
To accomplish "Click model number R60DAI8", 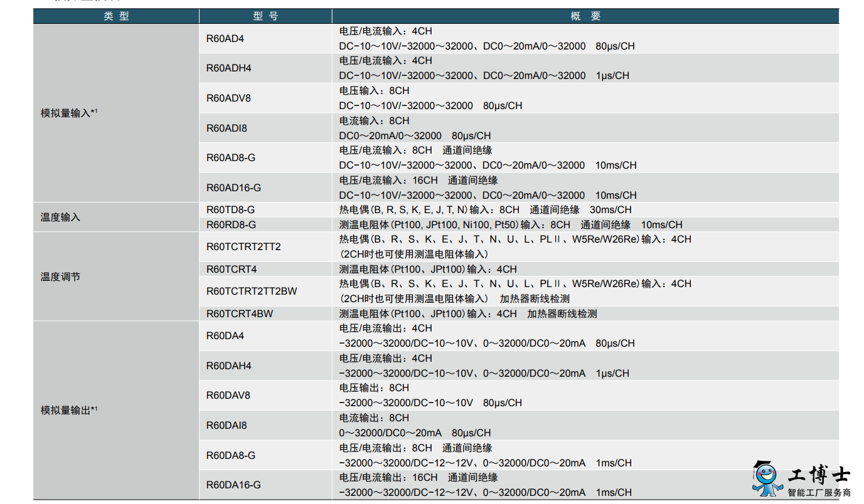I will (227, 425).
